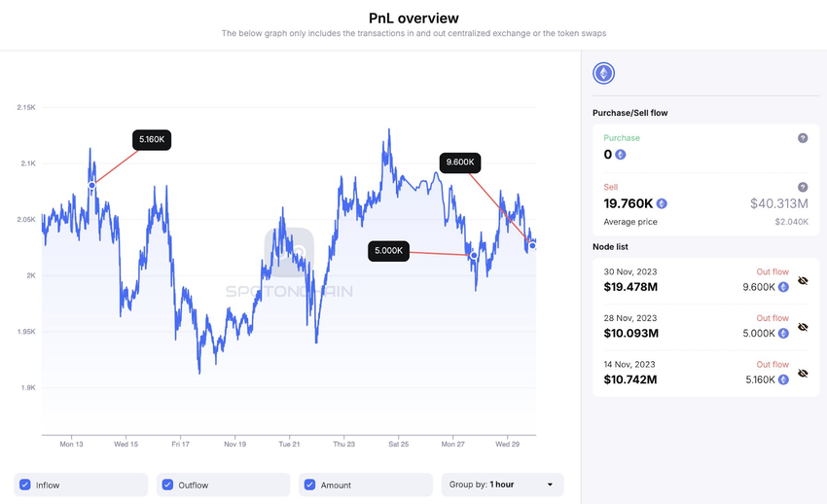The image size is (827, 504).
Task: Click the 5.000K chart label
Action: click(387, 251)
